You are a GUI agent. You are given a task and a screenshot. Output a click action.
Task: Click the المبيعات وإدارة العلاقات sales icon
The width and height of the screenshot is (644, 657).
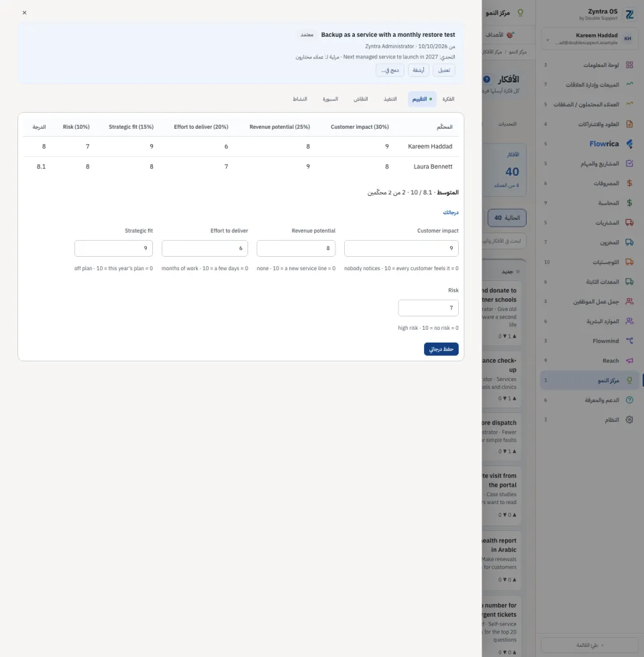tap(629, 84)
